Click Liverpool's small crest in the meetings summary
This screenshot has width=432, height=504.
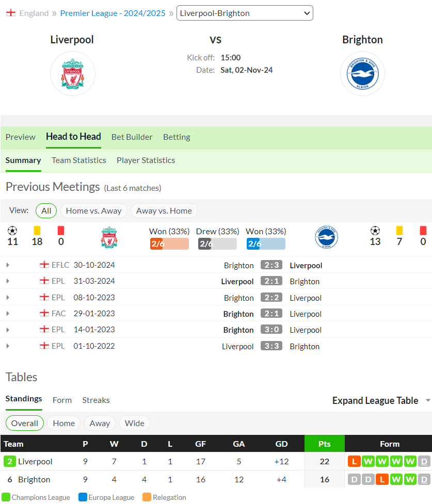coord(109,237)
